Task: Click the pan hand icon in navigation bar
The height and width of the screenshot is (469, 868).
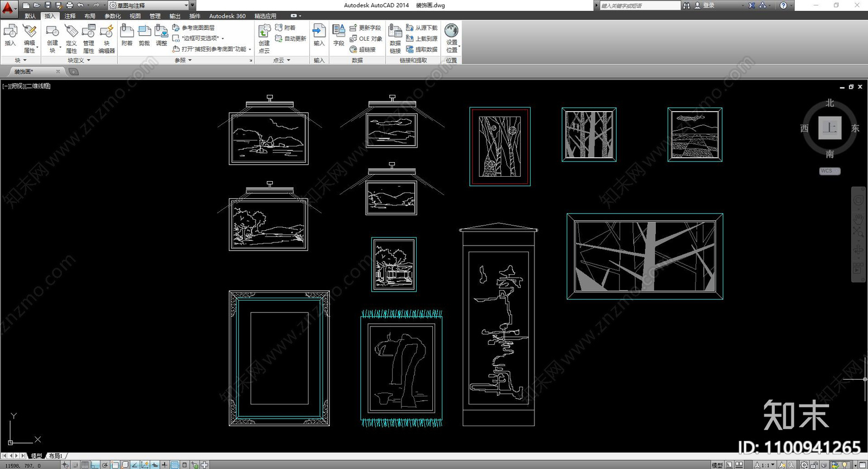Action: (858, 219)
